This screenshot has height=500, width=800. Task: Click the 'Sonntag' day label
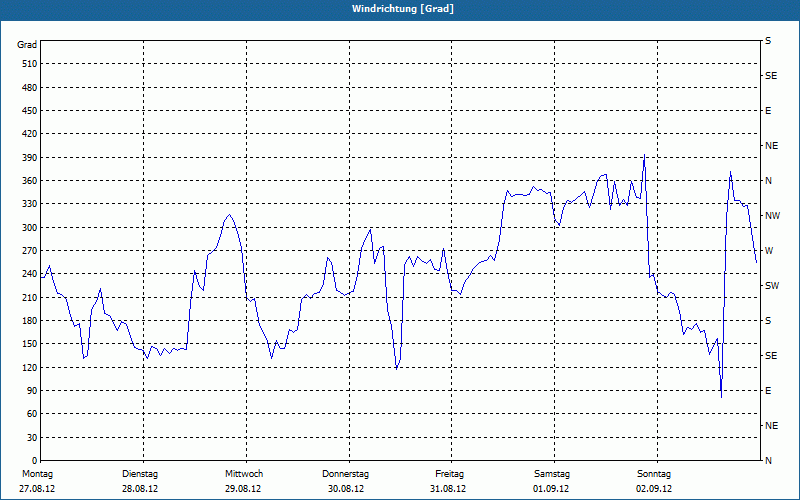[654, 474]
